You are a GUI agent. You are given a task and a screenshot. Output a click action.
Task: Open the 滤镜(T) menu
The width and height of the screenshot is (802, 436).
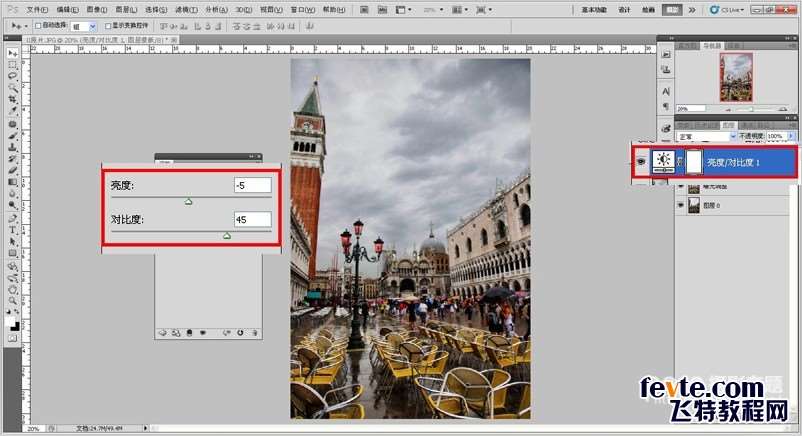coord(186,10)
